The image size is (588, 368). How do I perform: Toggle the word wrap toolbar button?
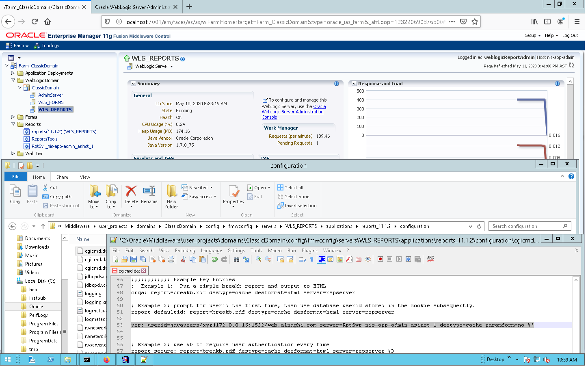303,259
